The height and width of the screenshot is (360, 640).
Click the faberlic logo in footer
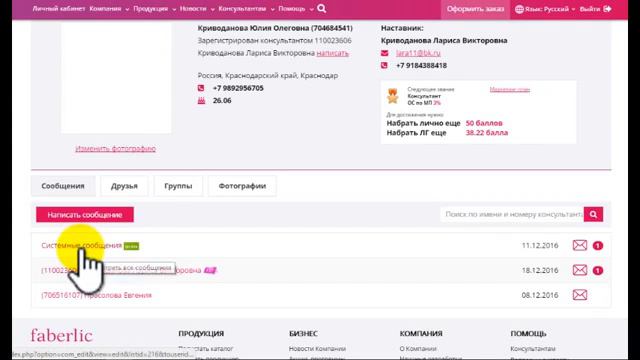point(62,336)
